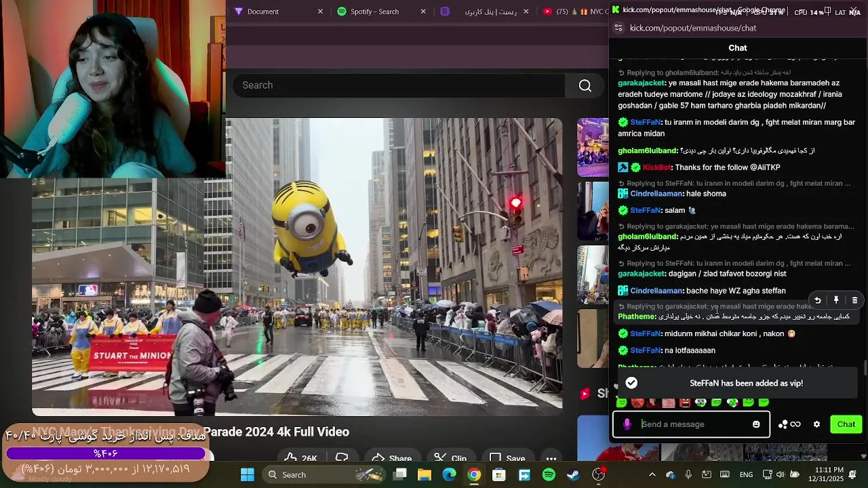This screenshot has height=488, width=868.
Task: Click the purple microphone icon in message box
Action: coord(627,424)
